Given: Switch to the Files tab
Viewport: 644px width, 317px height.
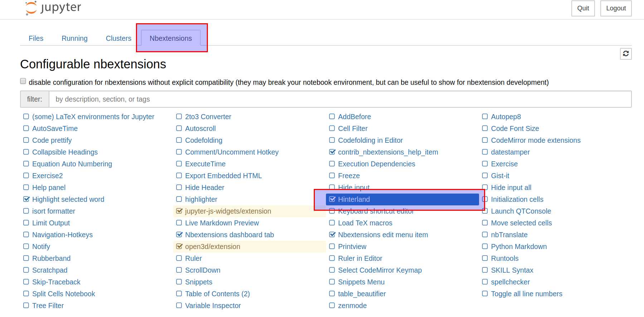Looking at the screenshot, I should point(36,38).
